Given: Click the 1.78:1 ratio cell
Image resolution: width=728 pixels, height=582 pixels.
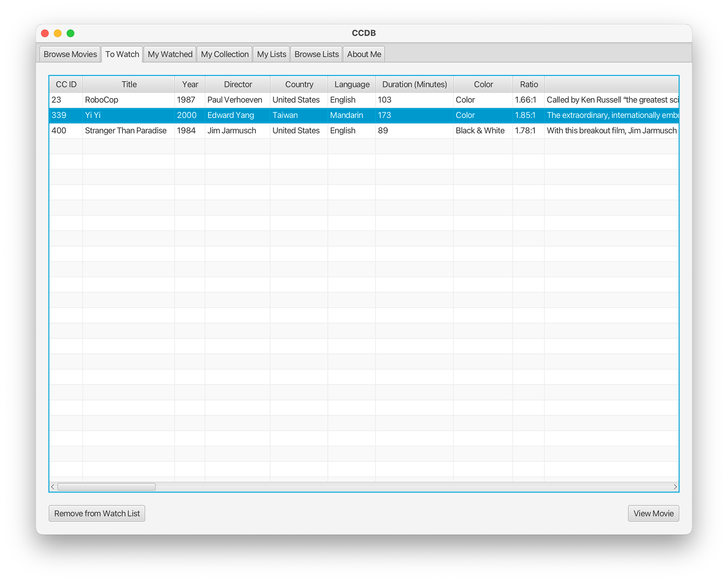Looking at the screenshot, I should click(x=529, y=130).
